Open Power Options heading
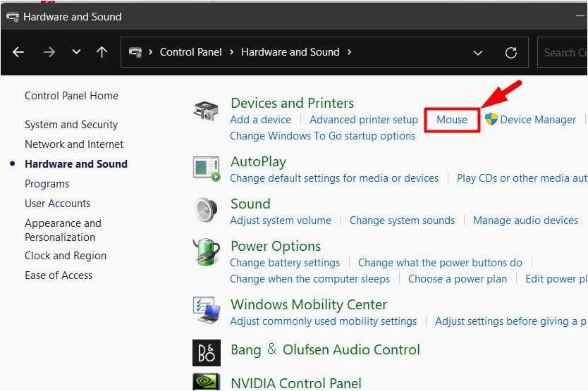This screenshot has width=588, height=391. [276, 247]
